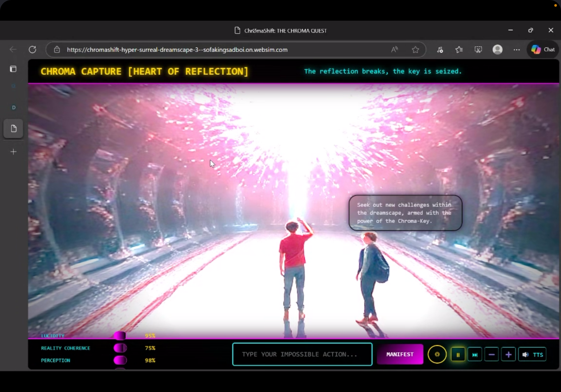561x392 pixels.
Task: Select the 'D' tab in sidebar
Action: [x=14, y=108]
